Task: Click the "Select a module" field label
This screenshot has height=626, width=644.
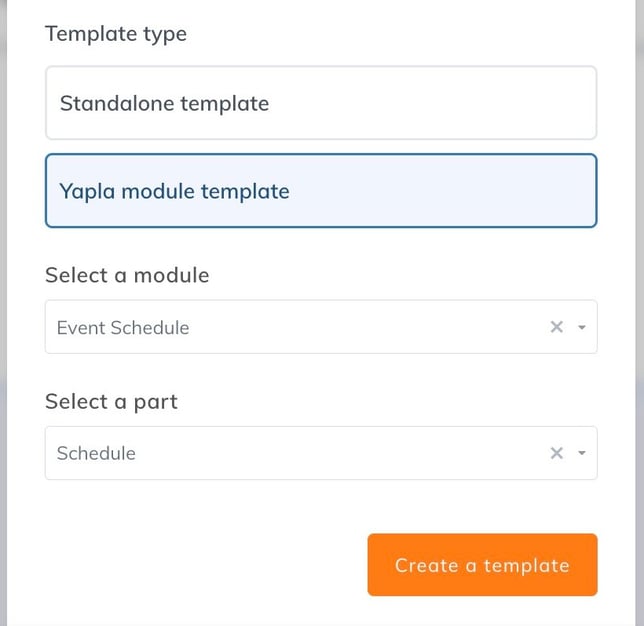Action: pos(127,275)
